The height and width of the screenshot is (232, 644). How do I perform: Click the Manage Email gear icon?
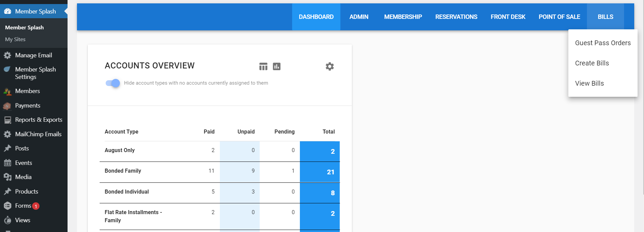click(x=7, y=55)
